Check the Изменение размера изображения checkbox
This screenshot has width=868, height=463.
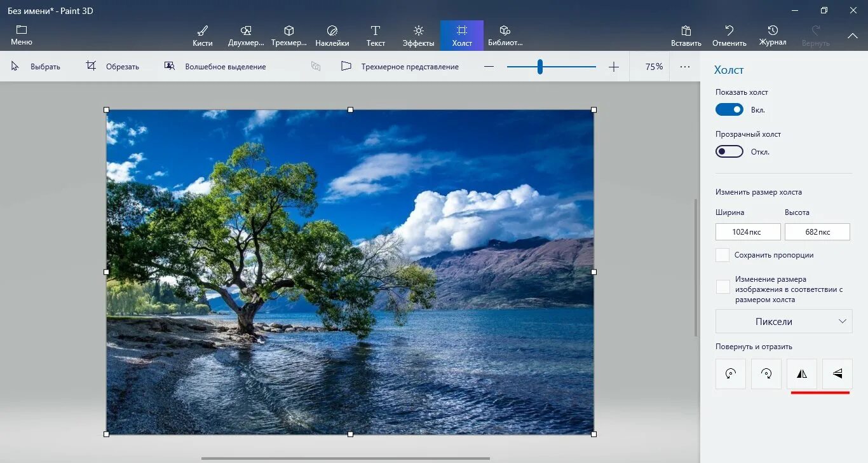(722, 287)
